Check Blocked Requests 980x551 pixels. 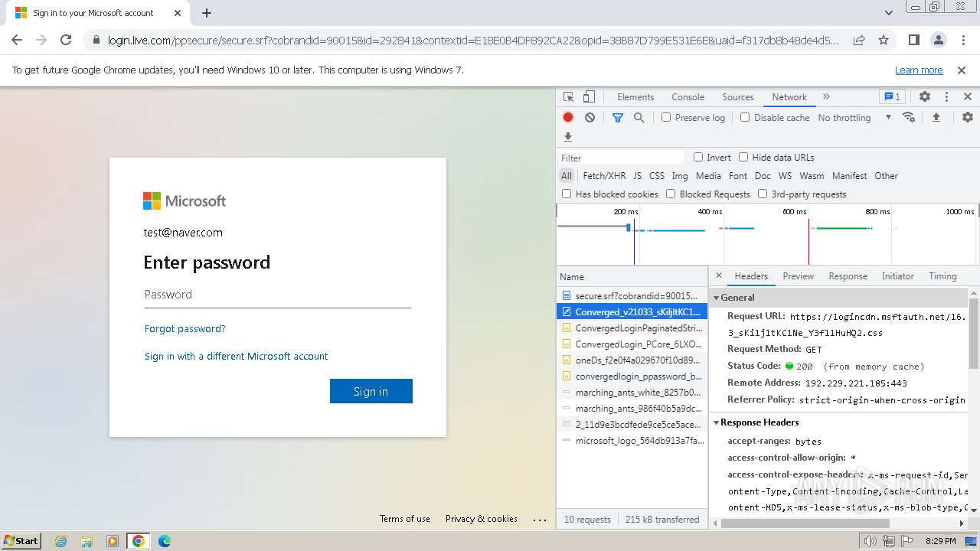click(x=671, y=194)
